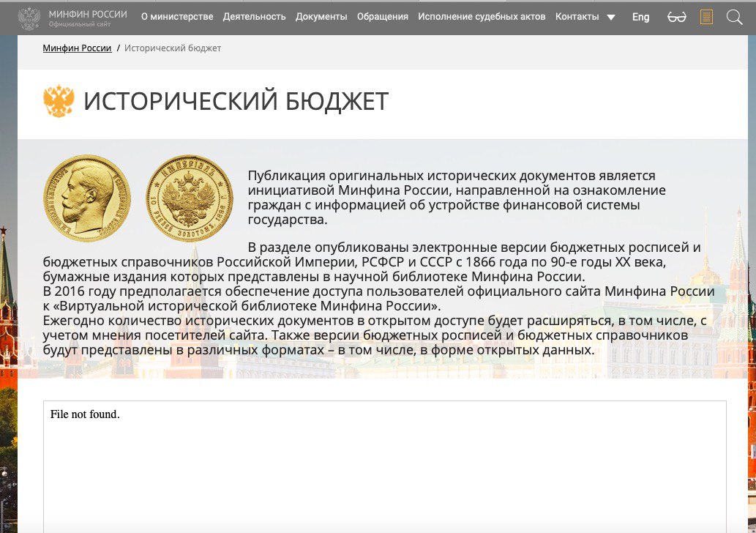756x533 pixels.
Task: Click the File not found message text
Action: [85, 414]
